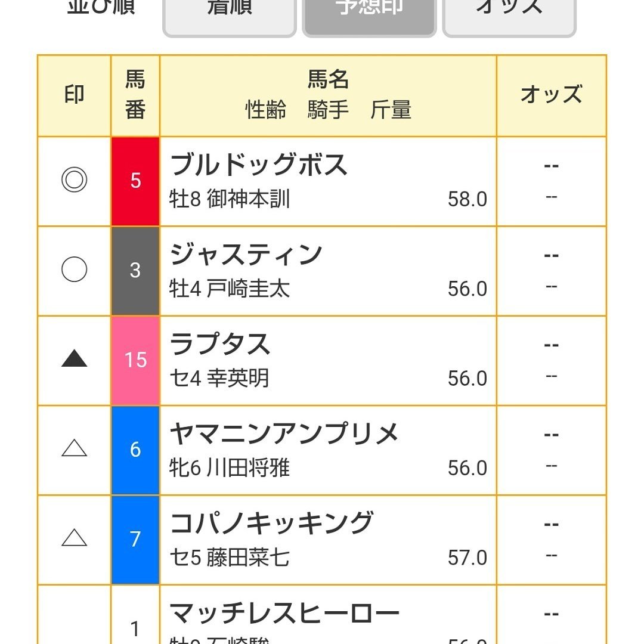Open horse ジャスティン details
The width and height of the screenshot is (644, 644).
[246, 254]
